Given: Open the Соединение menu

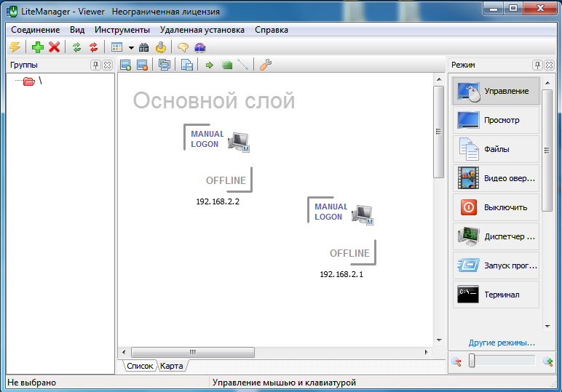Looking at the screenshot, I should [x=36, y=30].
